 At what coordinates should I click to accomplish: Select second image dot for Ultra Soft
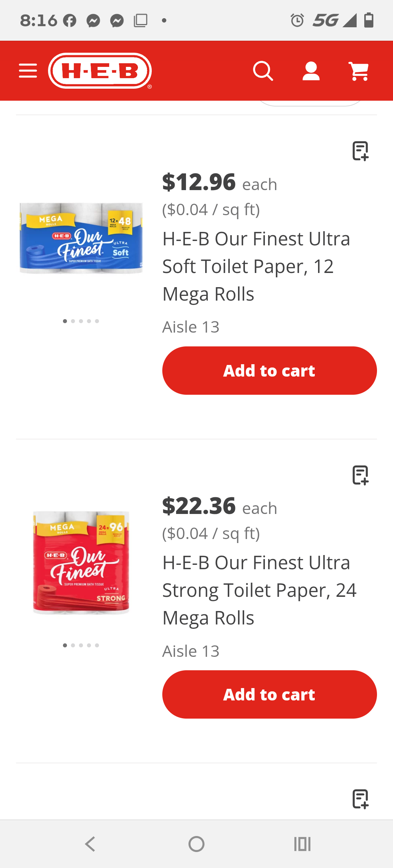click(73, 321)
